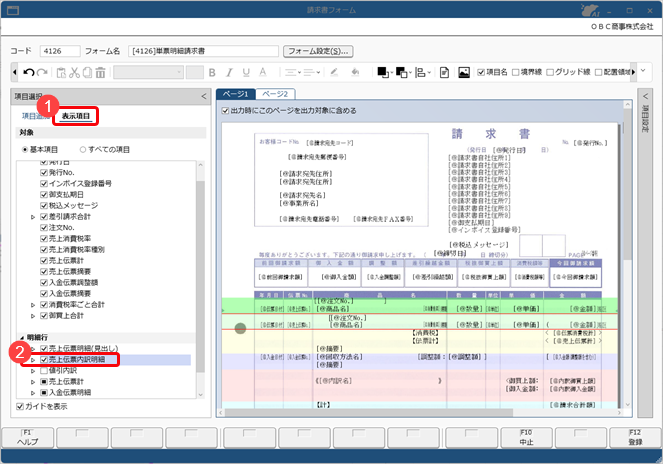Click the Undo arrow icon
This screenshot has width=664, height=464.
28,72
